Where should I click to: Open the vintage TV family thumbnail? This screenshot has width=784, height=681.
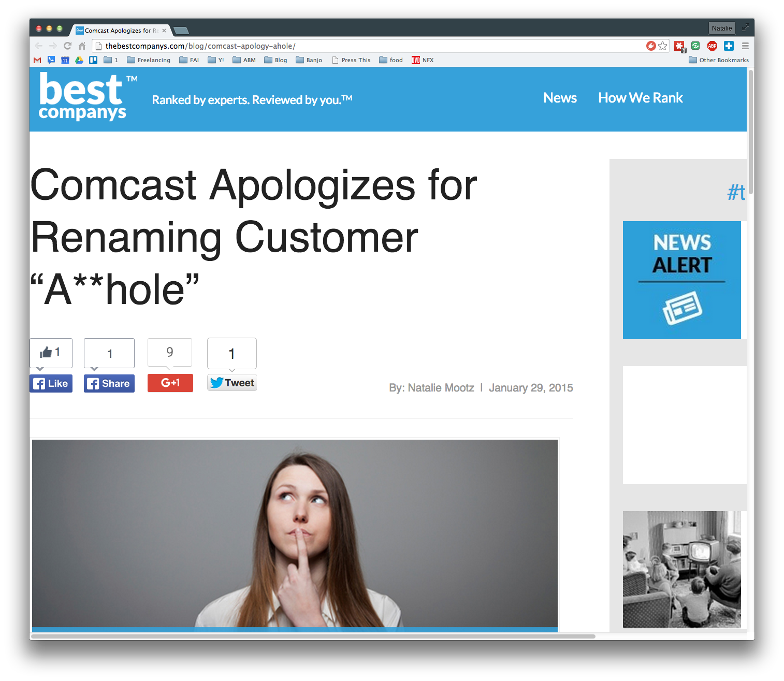pos(682,570)
